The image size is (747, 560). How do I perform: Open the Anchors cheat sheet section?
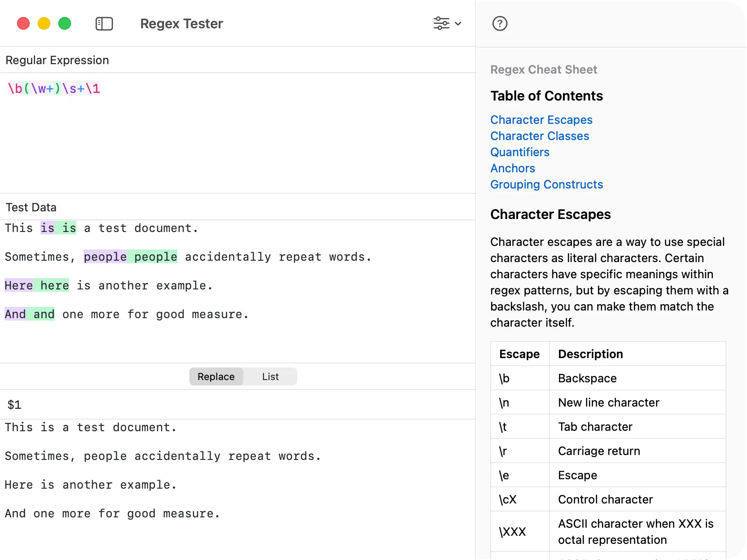coord(513,168)
